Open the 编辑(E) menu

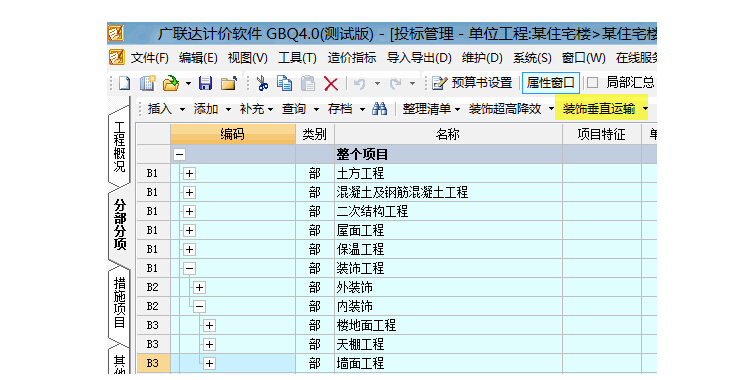click(x=198, y=58)
